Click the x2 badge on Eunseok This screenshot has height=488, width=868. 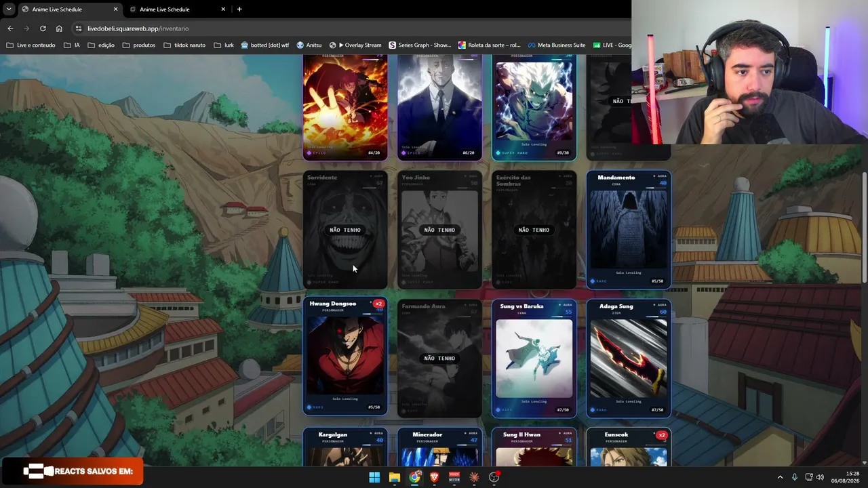(x=661, y=435)
